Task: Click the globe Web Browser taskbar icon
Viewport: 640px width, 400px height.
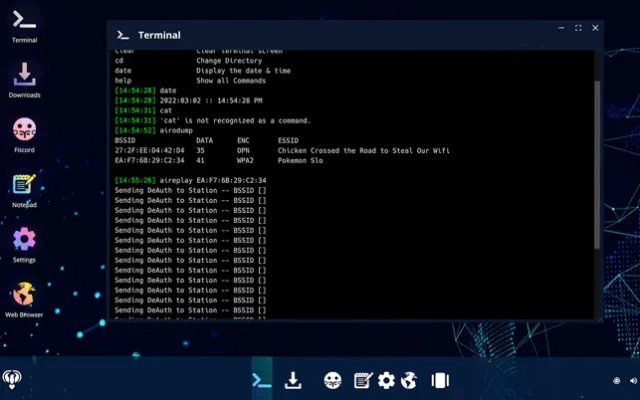Action: [x=408, y=380]
